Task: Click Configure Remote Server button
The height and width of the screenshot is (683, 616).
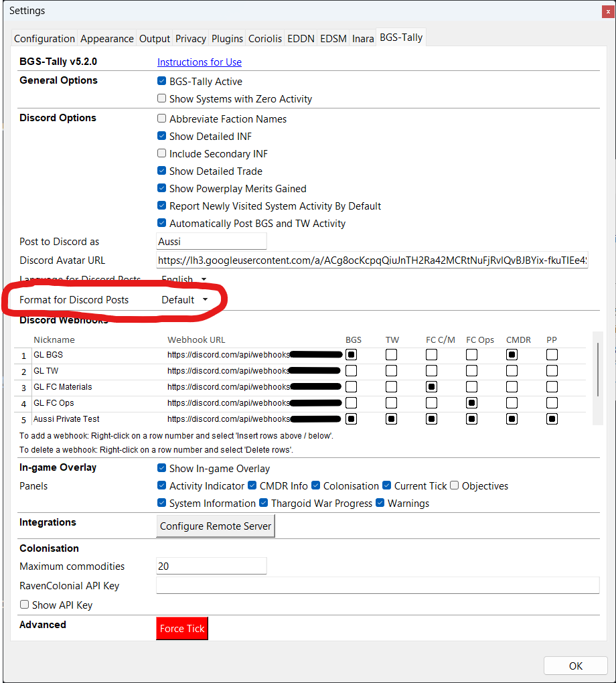Action: (x=216, y=526)
